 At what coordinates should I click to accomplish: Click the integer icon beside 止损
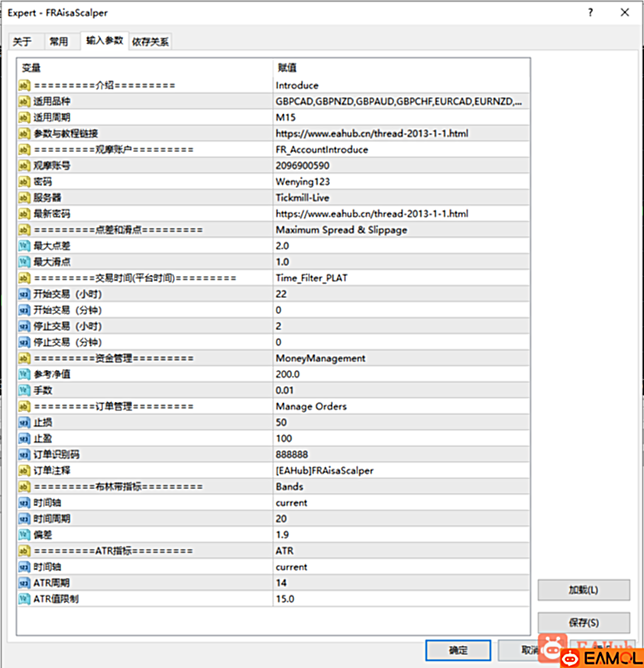click(x=24, y=422)
